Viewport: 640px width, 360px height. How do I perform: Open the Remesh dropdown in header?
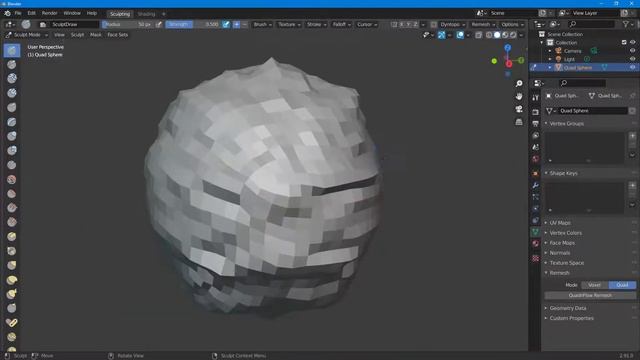[x=483, y=24]
